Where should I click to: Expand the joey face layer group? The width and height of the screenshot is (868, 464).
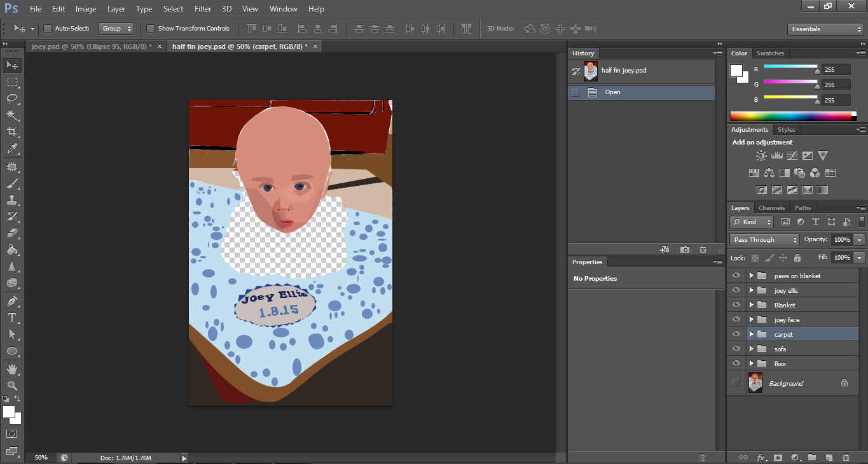coord(751,320)
